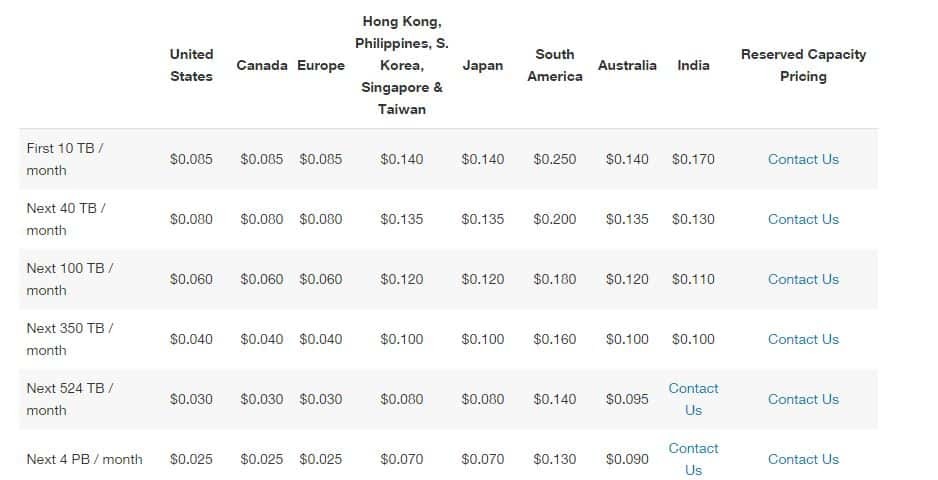
Task: Click Australia $0.095 price cell
Action: point(627,399)
